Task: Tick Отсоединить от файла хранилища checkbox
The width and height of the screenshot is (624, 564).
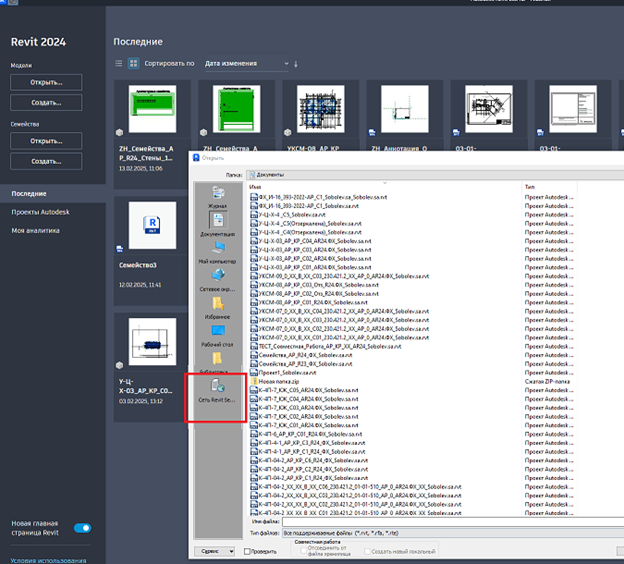Action: (x=304, y=550)
